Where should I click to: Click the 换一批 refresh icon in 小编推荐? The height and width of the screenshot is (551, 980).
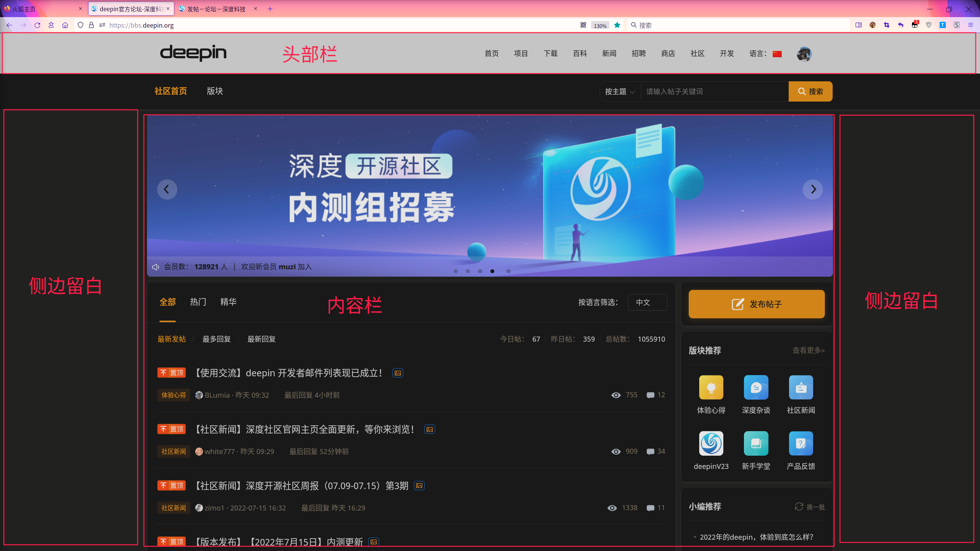click(799, 507)
